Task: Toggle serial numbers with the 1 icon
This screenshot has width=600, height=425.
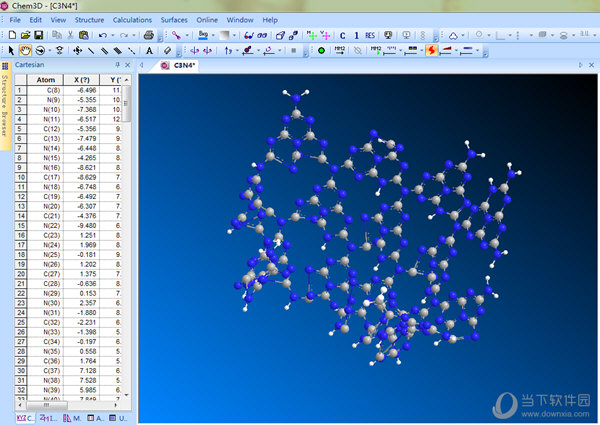Action: (356, 36)
